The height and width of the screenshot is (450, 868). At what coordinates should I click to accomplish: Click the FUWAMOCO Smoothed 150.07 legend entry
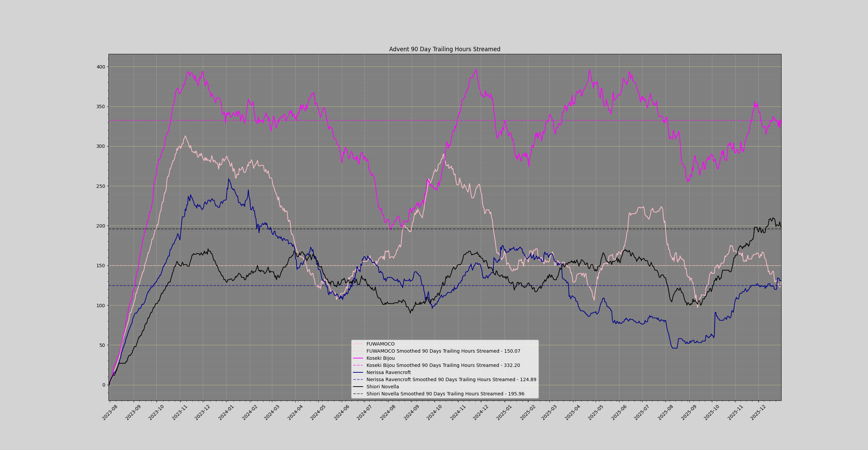click(x=443, y=351)
